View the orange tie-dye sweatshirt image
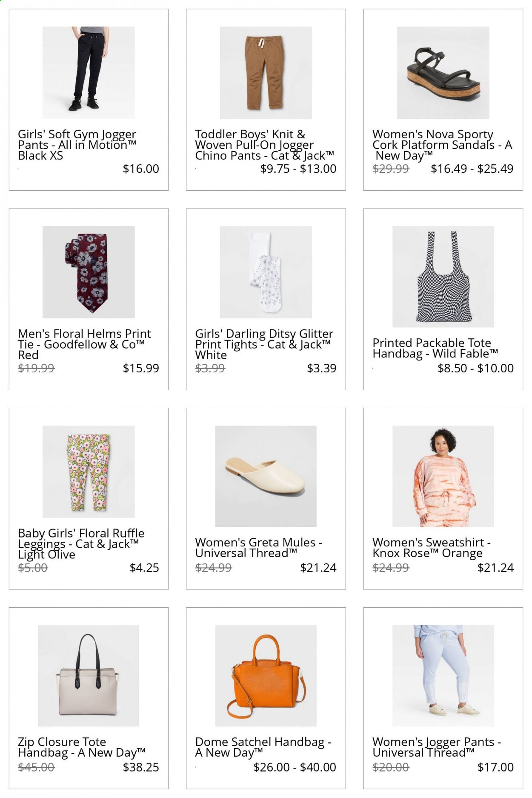 443,476
